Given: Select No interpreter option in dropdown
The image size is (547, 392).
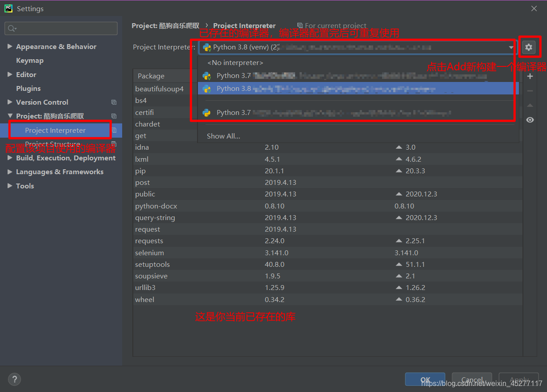Looking at the screenshot, I should click(x=358, y=63).
